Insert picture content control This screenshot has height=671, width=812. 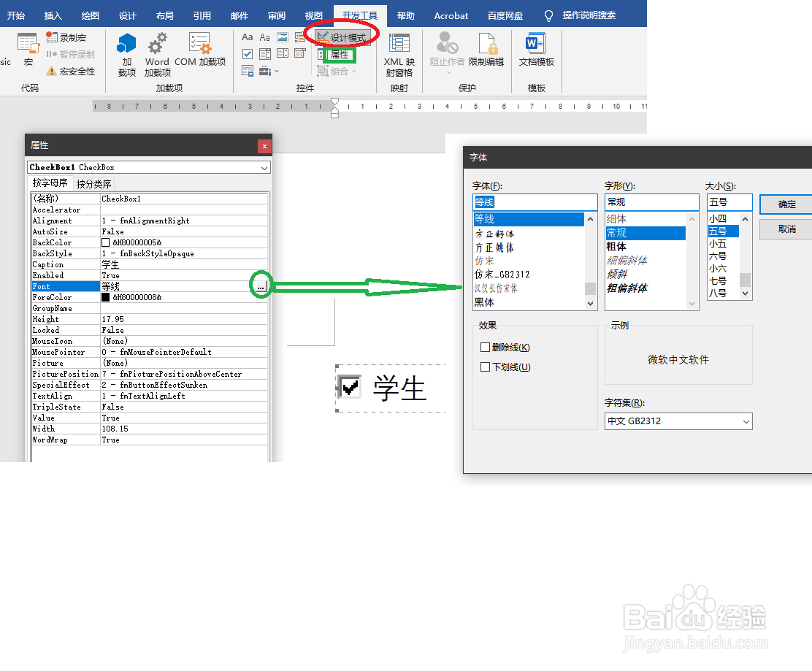pyautogui.click(x=283, y=37)
